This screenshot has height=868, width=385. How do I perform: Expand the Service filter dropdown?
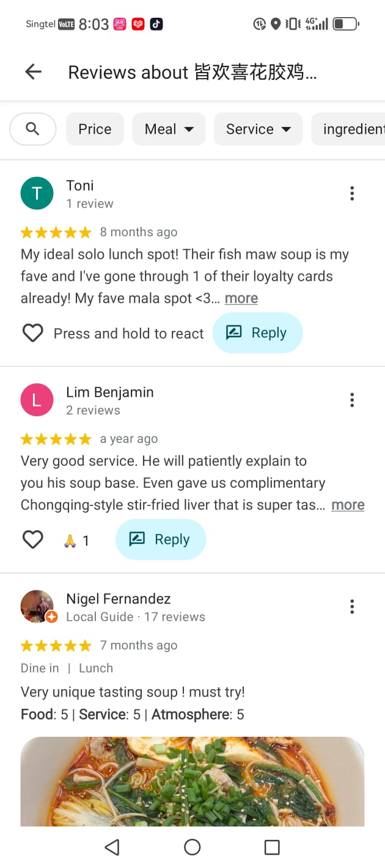pos(258,129)
